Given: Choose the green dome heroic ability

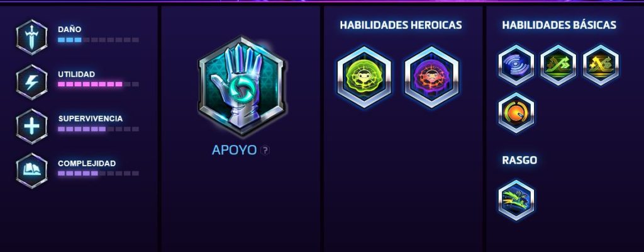Looking at the screenshot, I should [x=364, y=77].
